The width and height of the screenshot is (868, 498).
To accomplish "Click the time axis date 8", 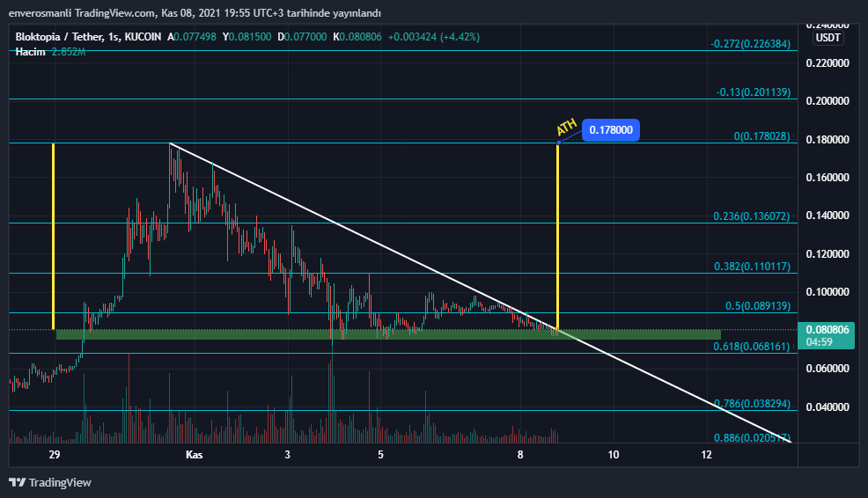I will [520, 455].
